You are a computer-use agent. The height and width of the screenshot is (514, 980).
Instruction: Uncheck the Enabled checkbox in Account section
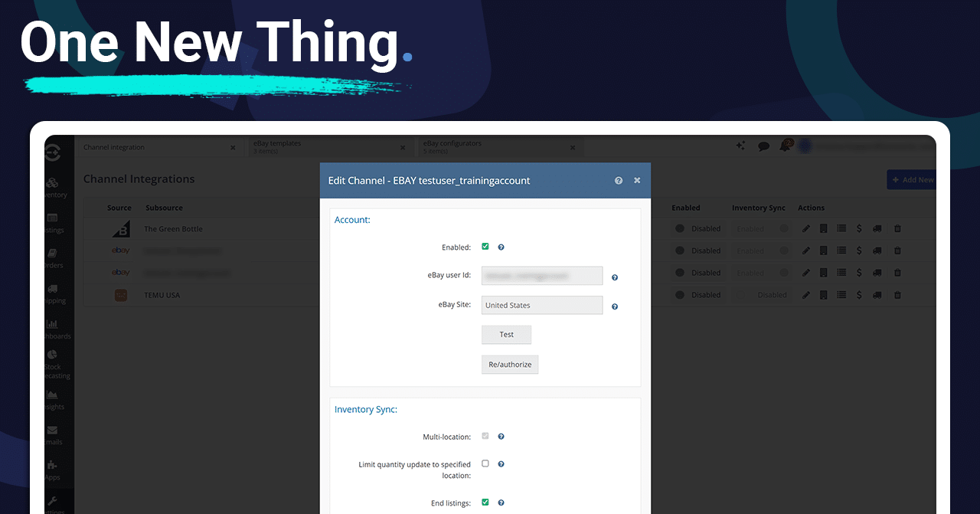click(485, 247)
